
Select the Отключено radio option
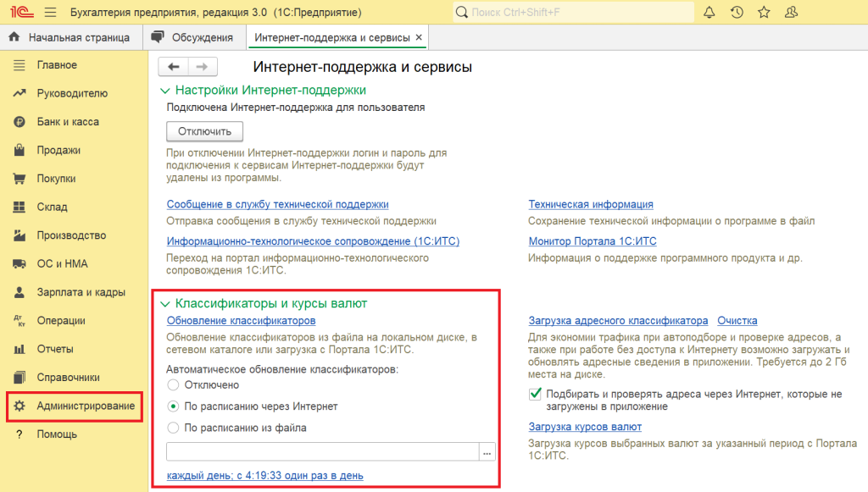coord(174,384)
